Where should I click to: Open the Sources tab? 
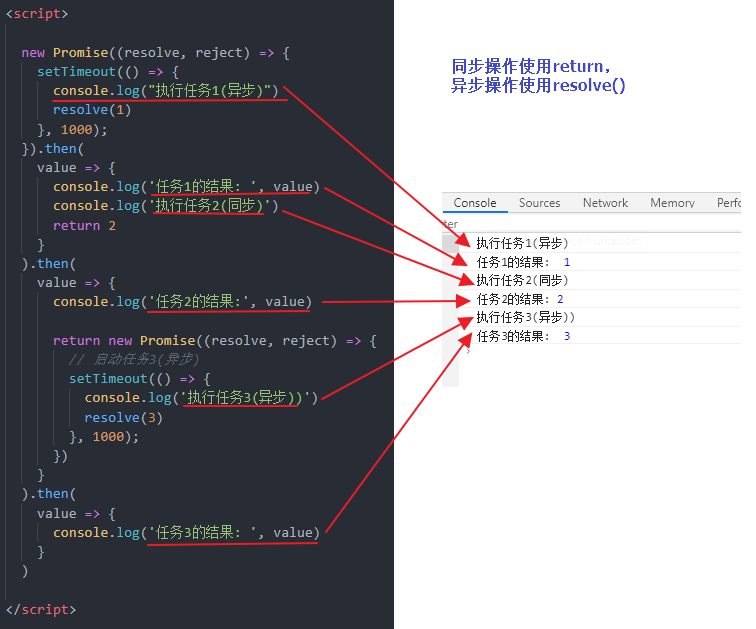point(539,203)
